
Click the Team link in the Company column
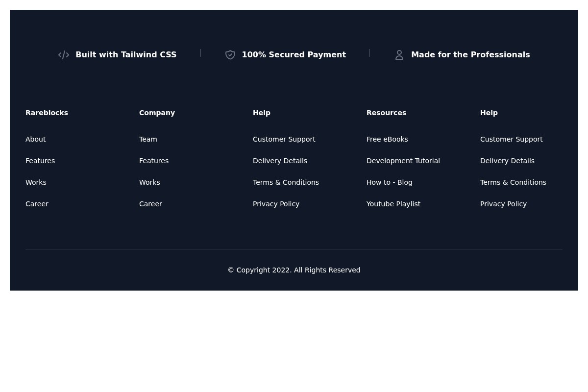click(x=148, y=139)
